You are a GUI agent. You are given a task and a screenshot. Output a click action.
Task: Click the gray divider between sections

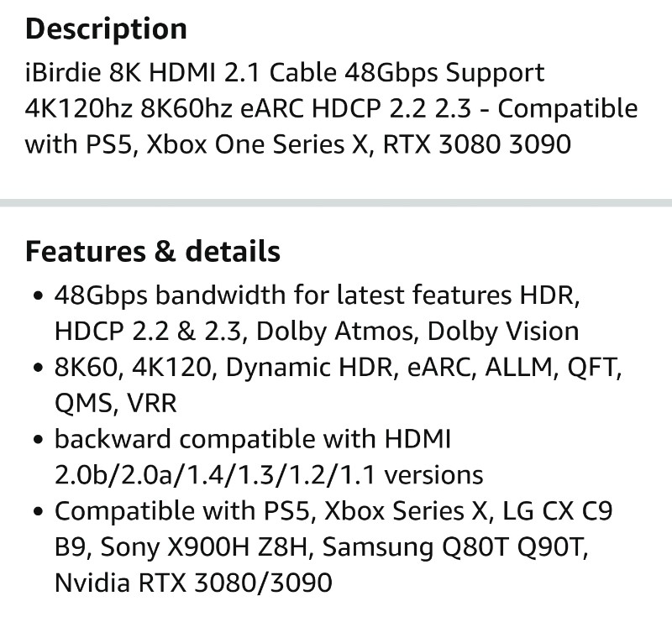[x=336, y=202]
